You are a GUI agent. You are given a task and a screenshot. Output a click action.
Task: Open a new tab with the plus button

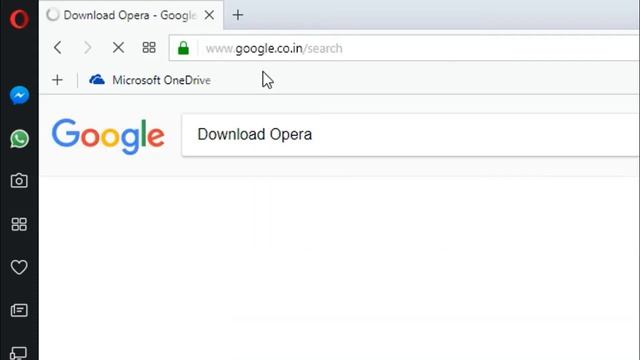click(x=238, y=15)
